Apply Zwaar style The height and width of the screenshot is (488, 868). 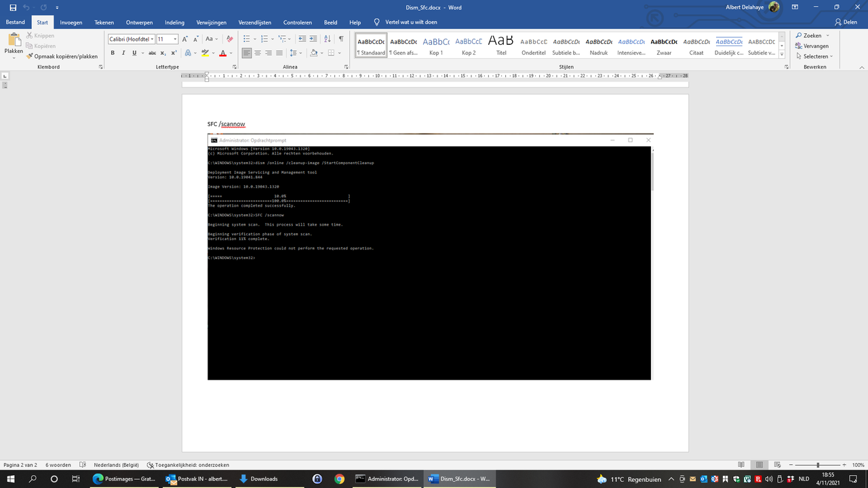664,45
